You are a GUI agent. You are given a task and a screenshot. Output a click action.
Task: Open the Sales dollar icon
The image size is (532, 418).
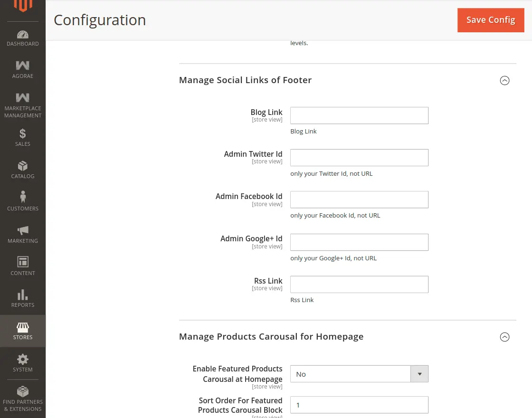[x=22, y=133]
